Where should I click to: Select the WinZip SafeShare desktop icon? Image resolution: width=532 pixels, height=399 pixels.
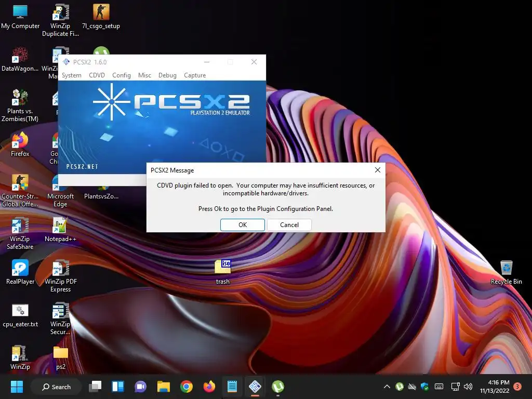tap(20, 233)
